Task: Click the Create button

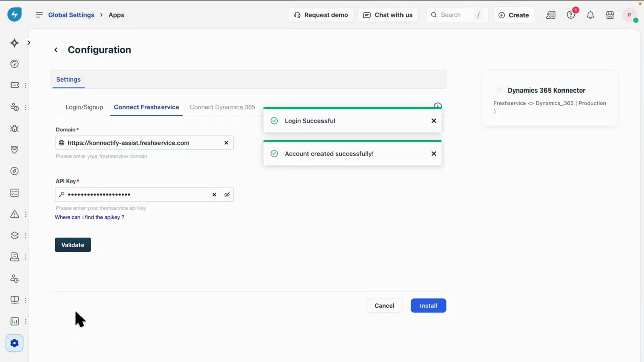Action: [x=513, y=15]
